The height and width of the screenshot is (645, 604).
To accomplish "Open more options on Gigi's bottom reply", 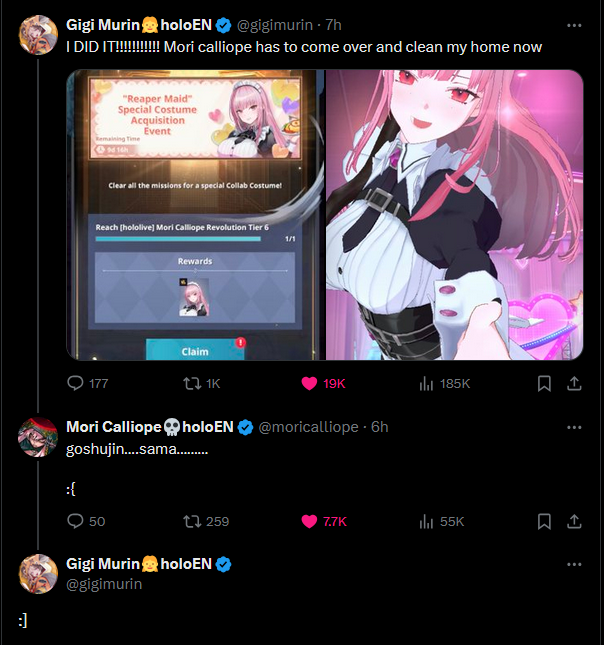I will tap(574, 564).
